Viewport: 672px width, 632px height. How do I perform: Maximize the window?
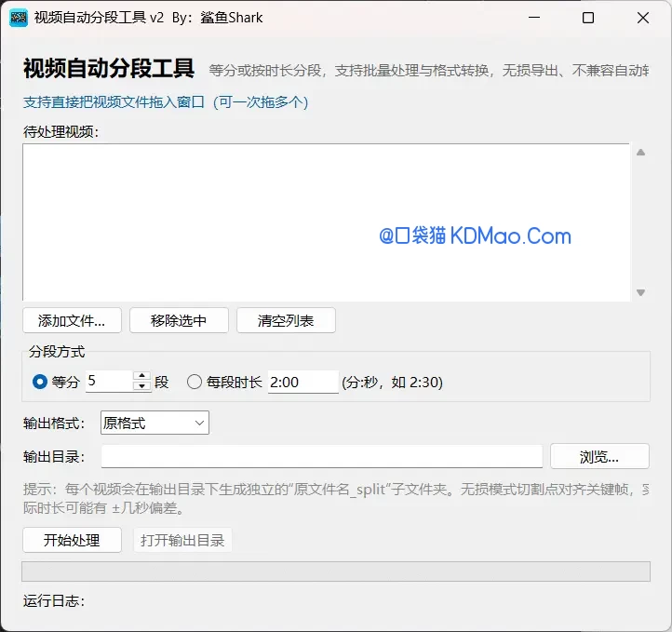(588, 18)
